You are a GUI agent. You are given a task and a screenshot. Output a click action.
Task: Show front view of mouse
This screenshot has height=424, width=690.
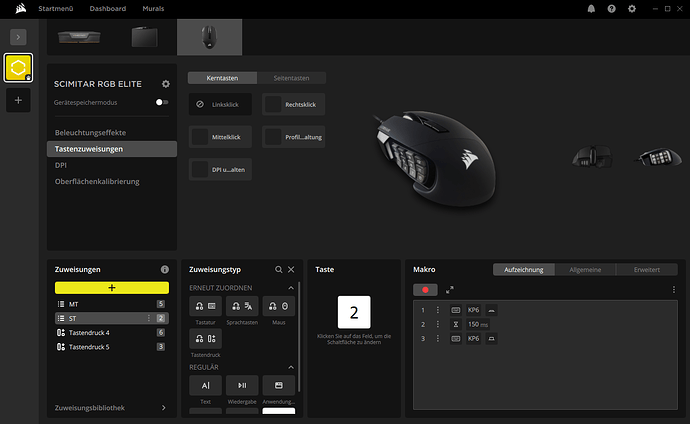pos(592,157)
